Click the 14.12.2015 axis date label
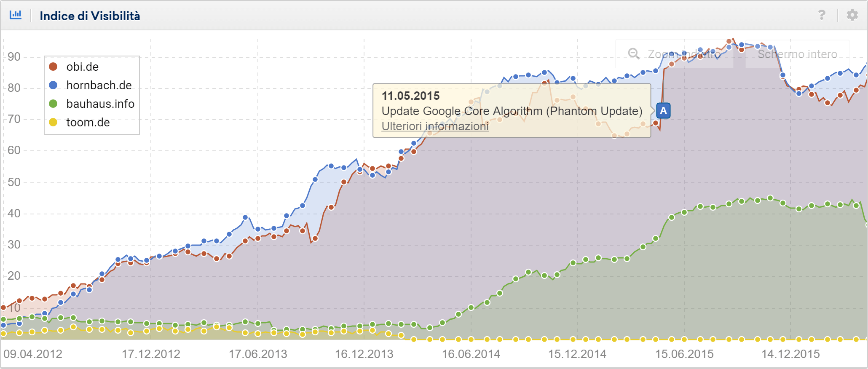 [790, 354]
